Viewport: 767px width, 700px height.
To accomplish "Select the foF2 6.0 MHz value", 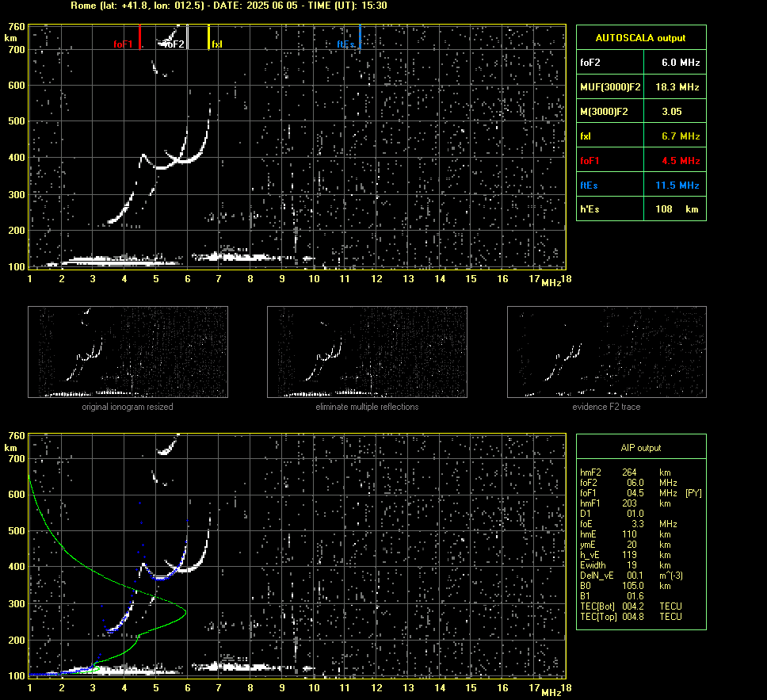I will coord(681,63).
